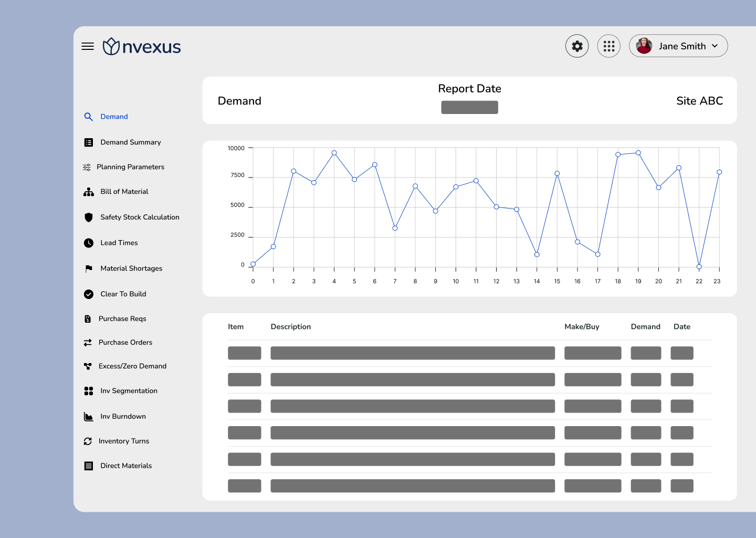Click the nvexus logo
This screenshot has height=538, width=756.
pos(142,47)
